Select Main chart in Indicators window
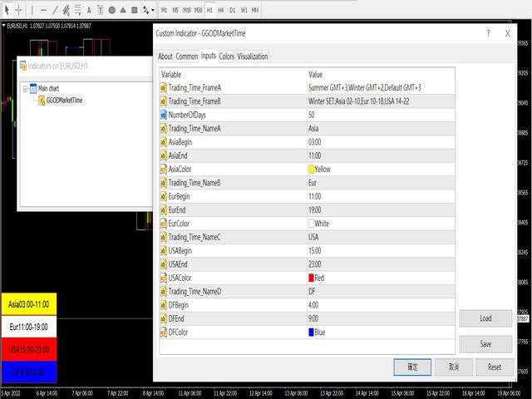This screenshot has width=532, height=399. pyautogui.click(x=48, y=89)
